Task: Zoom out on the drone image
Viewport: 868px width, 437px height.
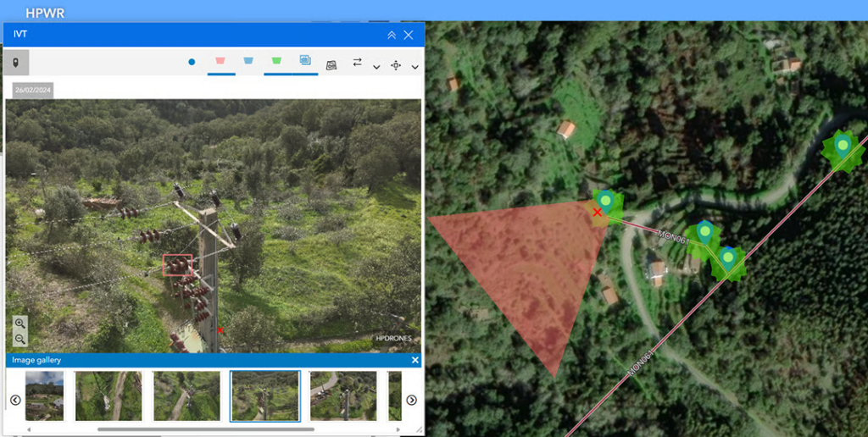Action: pos(20,339)
